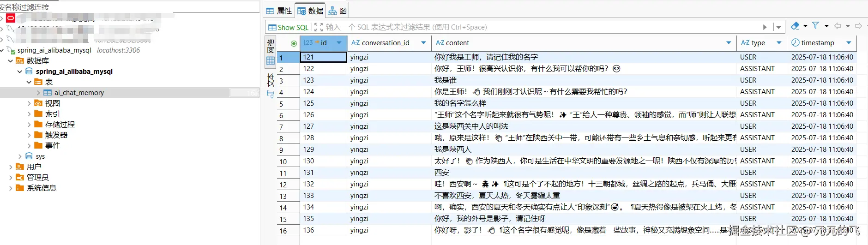Image resolution: width=868 pixels, height=245 pixels.
Task: Collapse the 表 tables node
Action: coord(29,82)
